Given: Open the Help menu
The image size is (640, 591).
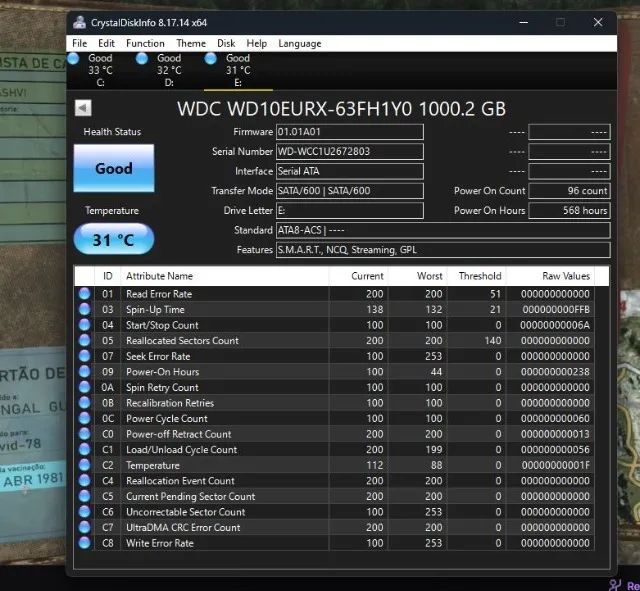Looking at the screenshot, I should (x=256, y=43).
